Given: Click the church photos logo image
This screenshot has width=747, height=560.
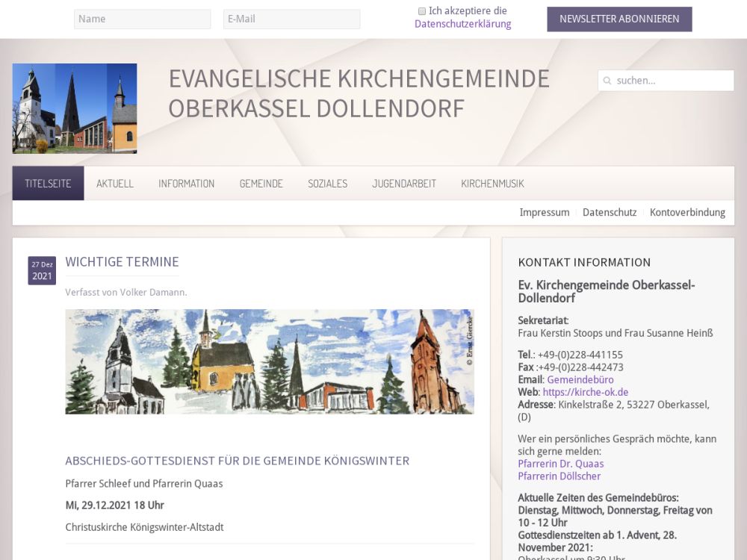Looking at the screenshot, I should click(75, 108).
